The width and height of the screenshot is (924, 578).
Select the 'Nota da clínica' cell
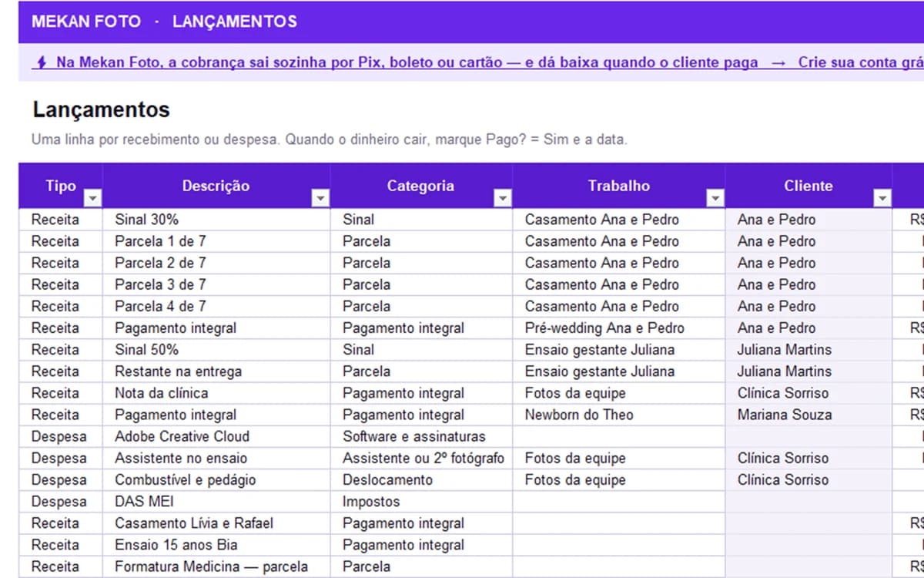point(216,393)
